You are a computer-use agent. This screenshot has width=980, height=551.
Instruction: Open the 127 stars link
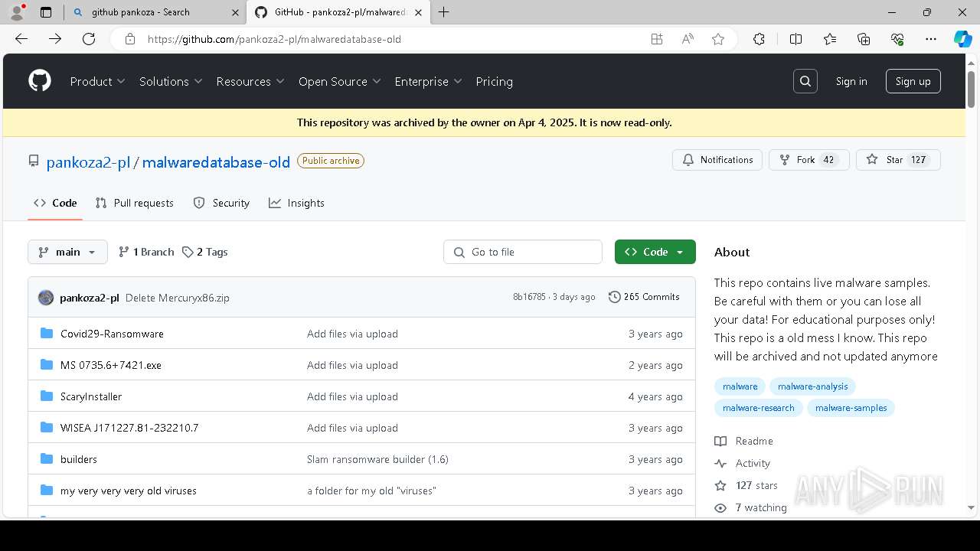click(x=746, y=485)
